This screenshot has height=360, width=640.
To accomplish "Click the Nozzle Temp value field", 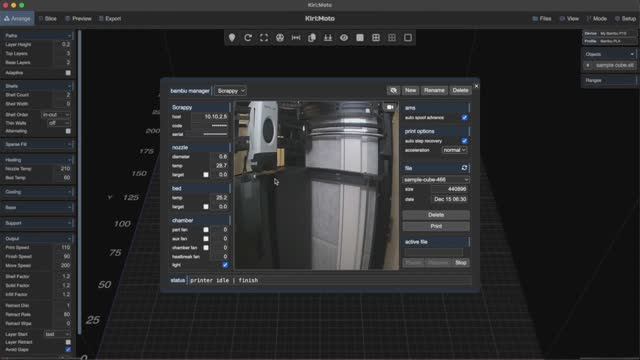I will [62, 169].
